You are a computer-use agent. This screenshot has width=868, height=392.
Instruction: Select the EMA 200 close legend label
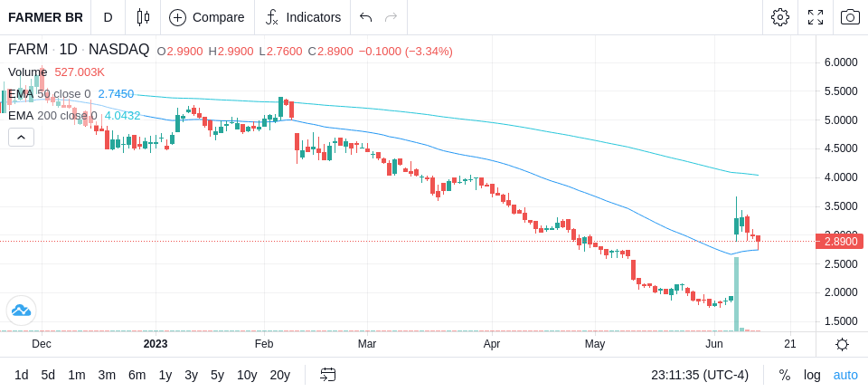tap(52, 116)
